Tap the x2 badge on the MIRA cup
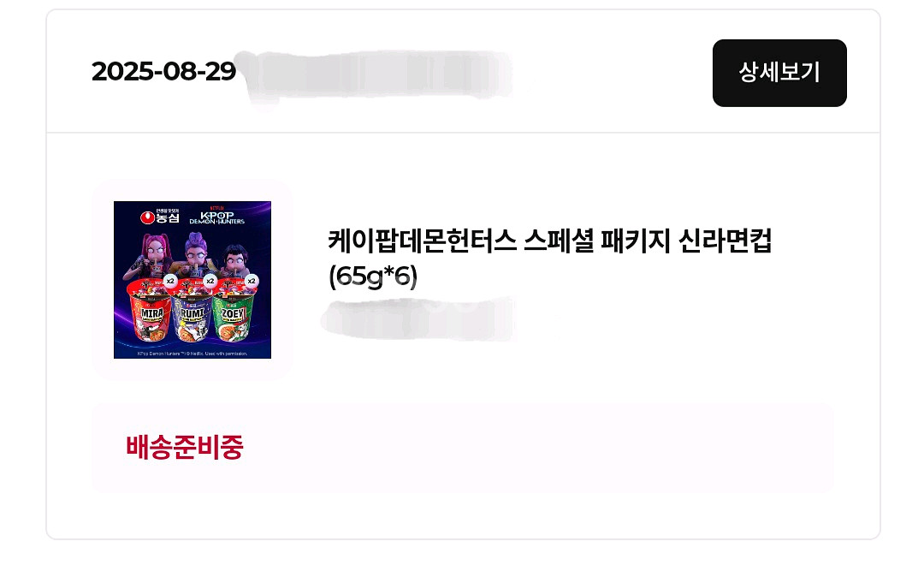Image resolution: width=924 pixels, height=577 pixels. [170, 281]
